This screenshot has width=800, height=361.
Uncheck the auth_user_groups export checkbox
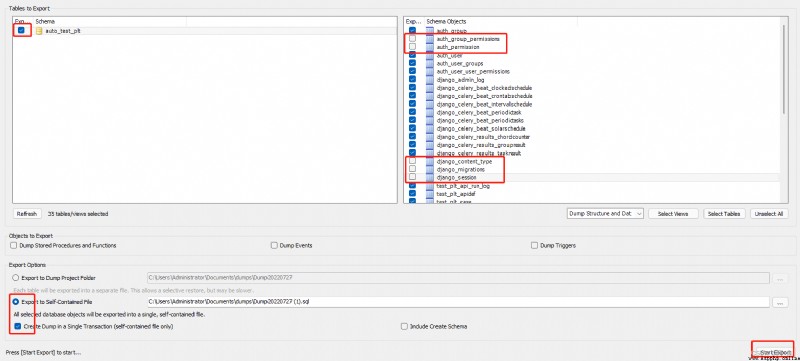click(x=412, y=63)
